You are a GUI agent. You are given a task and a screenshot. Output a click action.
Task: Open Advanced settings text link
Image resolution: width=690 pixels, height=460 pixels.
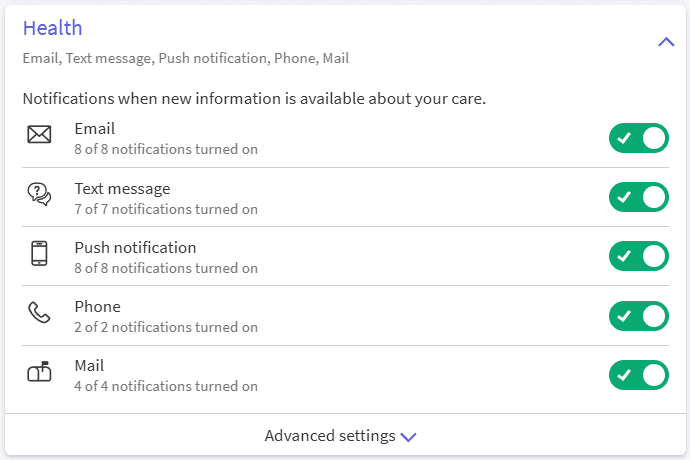tap(329, 436)
